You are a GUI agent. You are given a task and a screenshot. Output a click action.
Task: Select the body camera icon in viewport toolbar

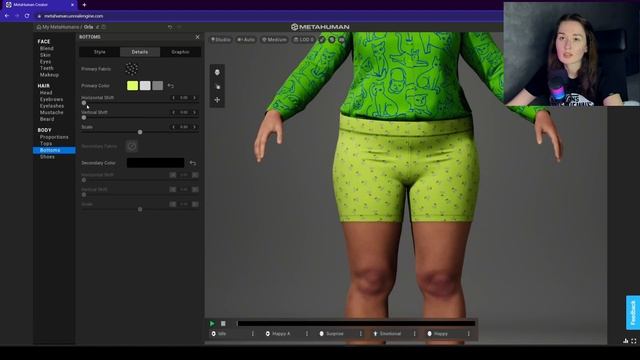click(217, 86)
